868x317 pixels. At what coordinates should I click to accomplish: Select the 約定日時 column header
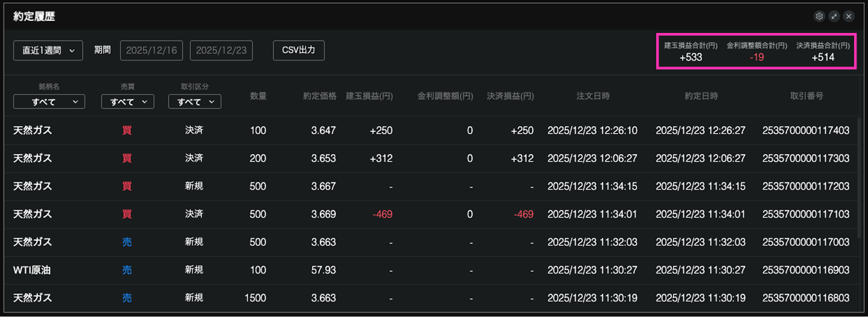pyautogui.click(x=700, y=96)
